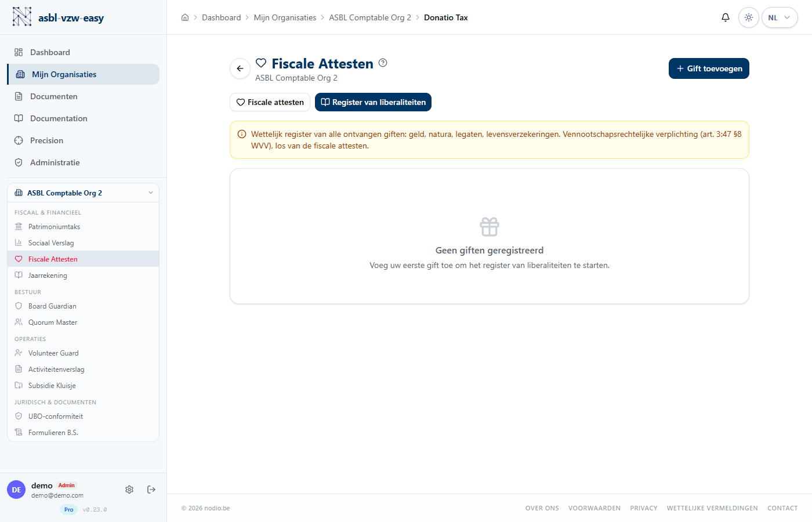Open ASBL Comptable Org 2 breadcrumb
Screen dimensions: 812x522
[x=370, y=17]
